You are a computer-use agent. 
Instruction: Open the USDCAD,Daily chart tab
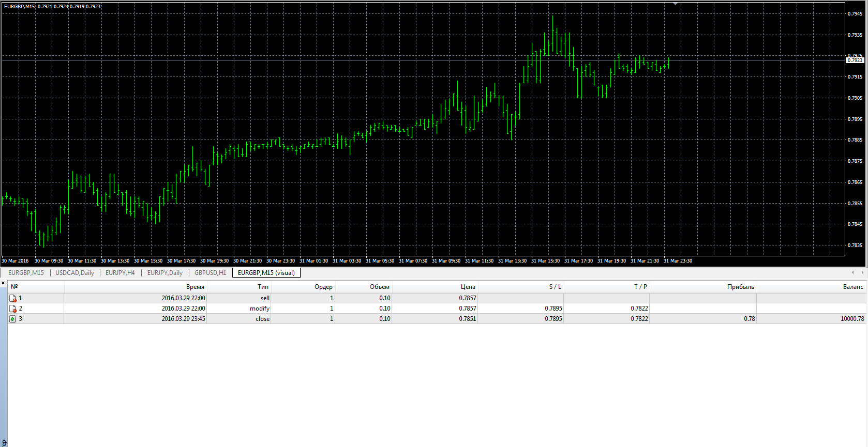pos(74,273)
